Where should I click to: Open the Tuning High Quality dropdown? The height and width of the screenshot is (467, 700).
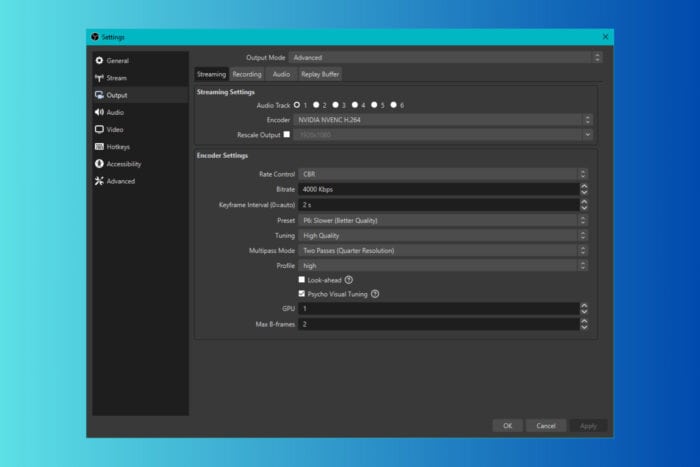tap(443, 236)
